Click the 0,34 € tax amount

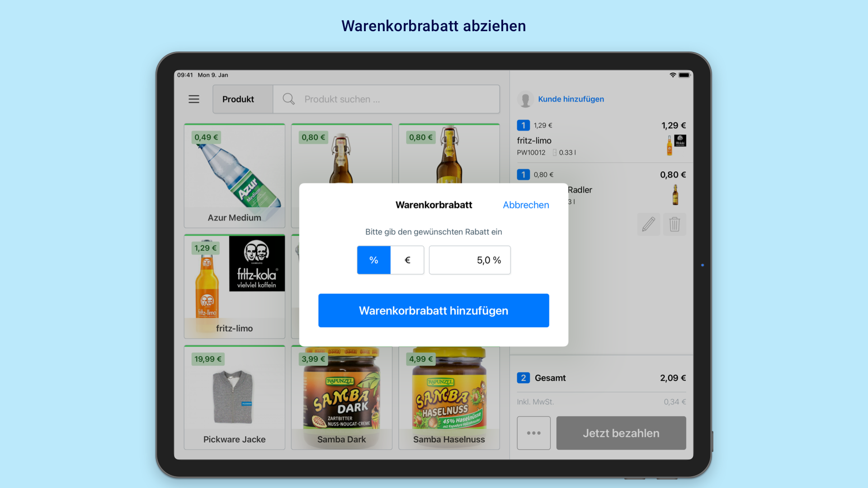point(675,402)
